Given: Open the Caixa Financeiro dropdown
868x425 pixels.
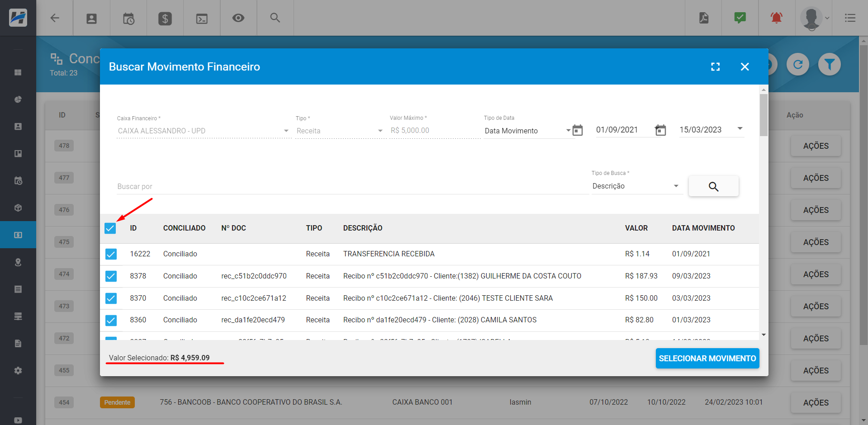Looking at the screenshot, I should pos(204,131).
